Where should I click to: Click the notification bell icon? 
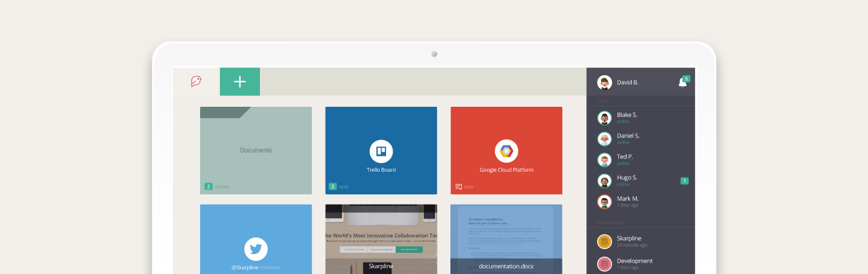[683, 82]
